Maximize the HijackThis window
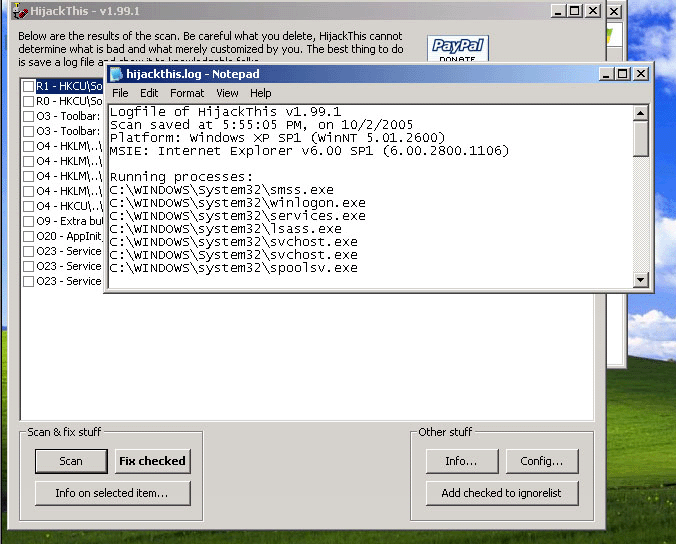This screenshot has height=544, width=676. (x=575, y=11)
